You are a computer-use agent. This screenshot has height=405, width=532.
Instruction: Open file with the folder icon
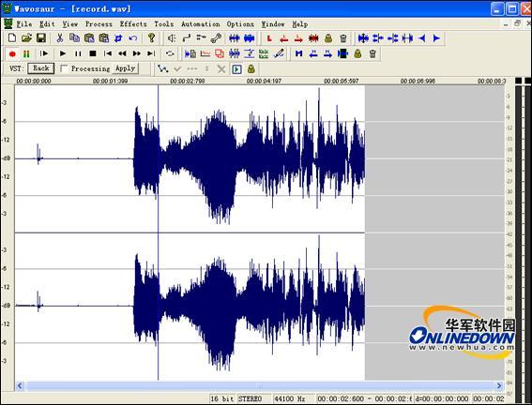26,37
